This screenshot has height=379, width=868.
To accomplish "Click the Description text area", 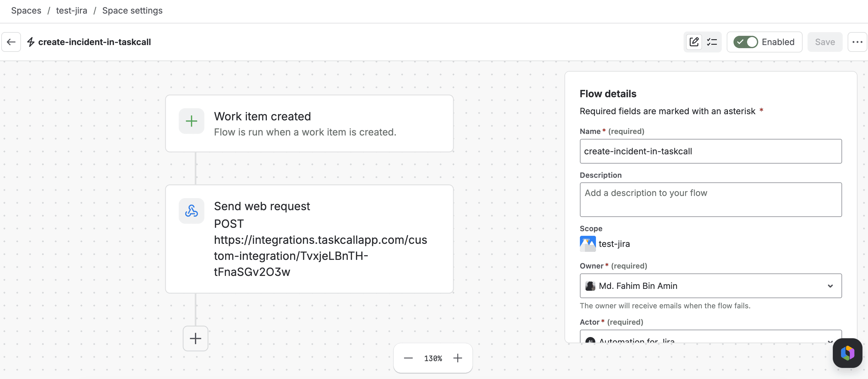I will (x=711, y=200).
